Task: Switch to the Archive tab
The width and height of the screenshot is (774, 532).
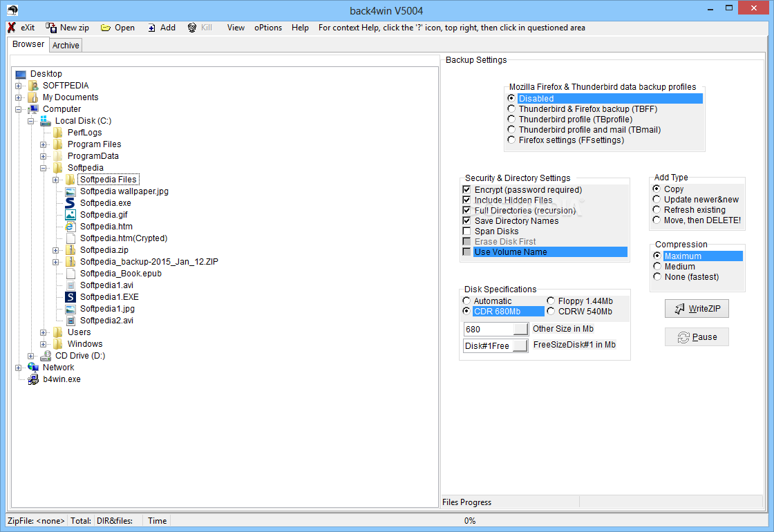Action: [x=66, y=46]
